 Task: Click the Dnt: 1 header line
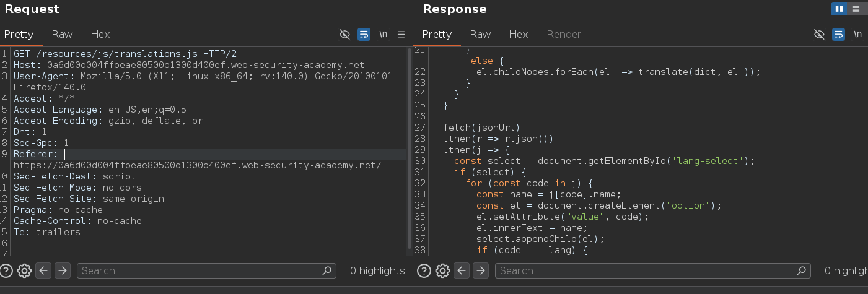click(30, 132)
